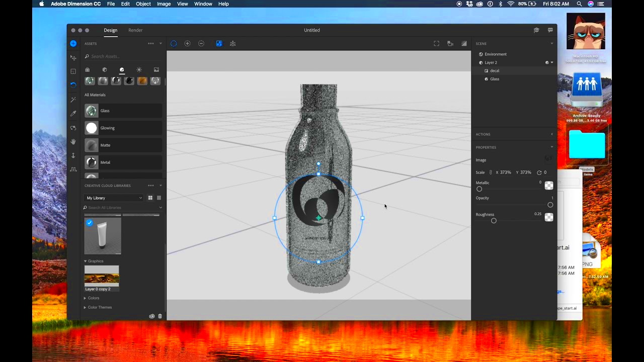
Task: Filter assets by Lights sun icon
Action: (x=139, y=70)
